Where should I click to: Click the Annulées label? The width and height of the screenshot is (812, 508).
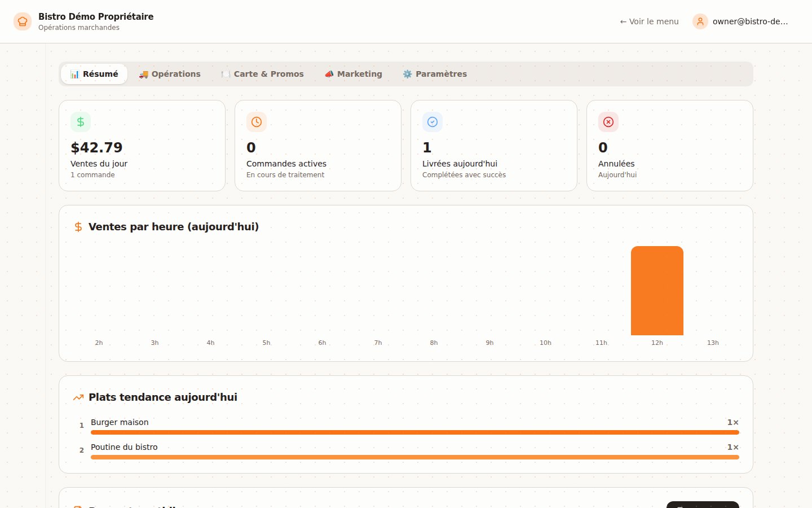click(x=616, y=164)
